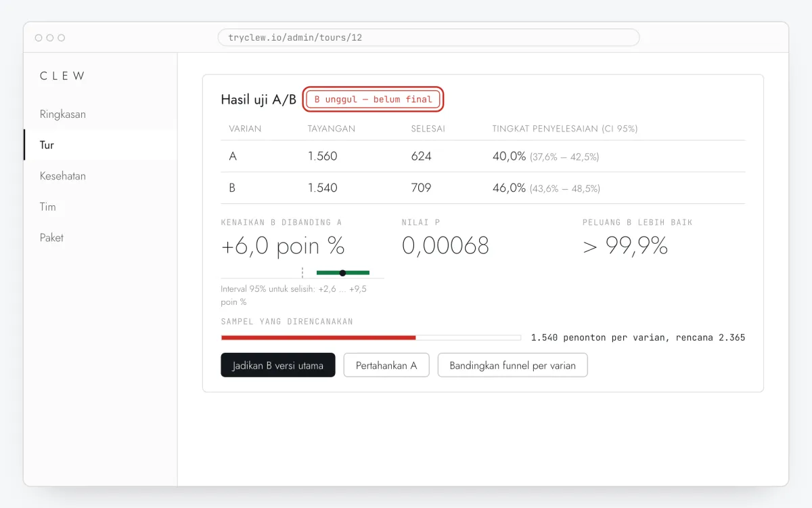
Task: Go to Kesehatan section
Action: [100, 176]
